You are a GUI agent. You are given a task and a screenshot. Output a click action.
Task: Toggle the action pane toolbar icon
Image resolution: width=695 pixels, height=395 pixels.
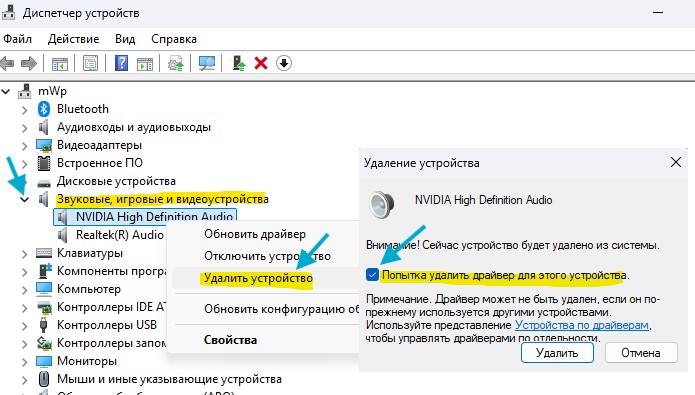point(145,64)
